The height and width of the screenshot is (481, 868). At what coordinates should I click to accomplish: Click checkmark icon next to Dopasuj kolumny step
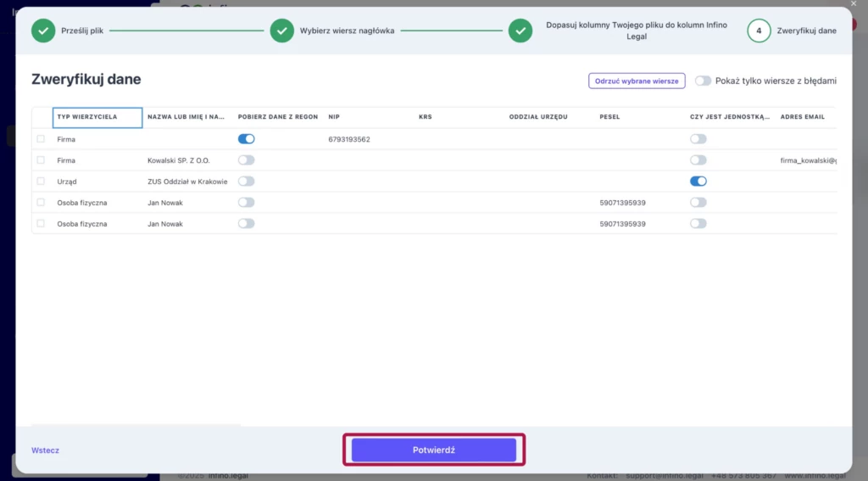point(520,31)
